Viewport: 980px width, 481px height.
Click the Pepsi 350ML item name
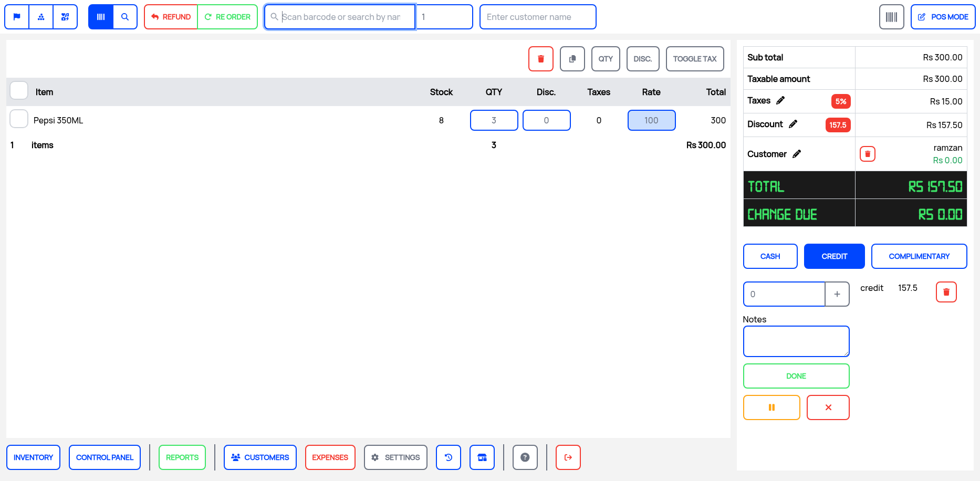click(58, 120)
